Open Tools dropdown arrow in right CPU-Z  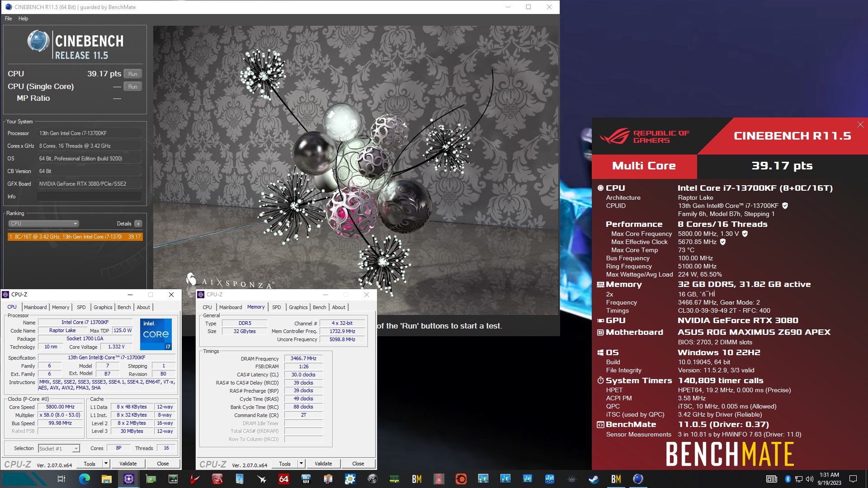tap(301, 464)
